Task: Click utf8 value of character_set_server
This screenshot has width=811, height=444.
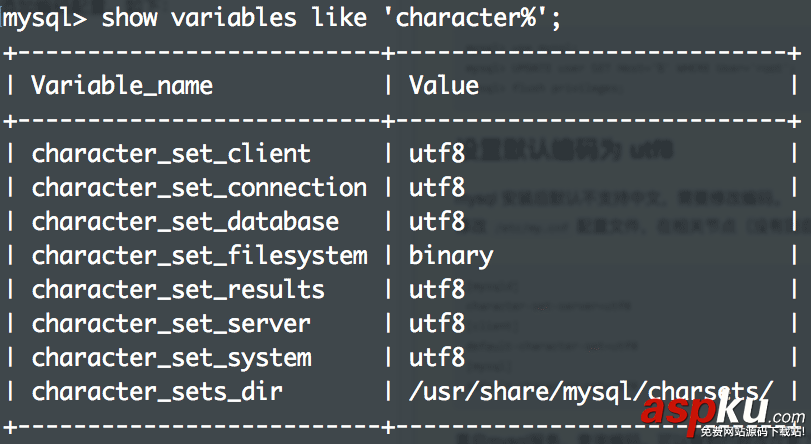Action: coord(437,324)
